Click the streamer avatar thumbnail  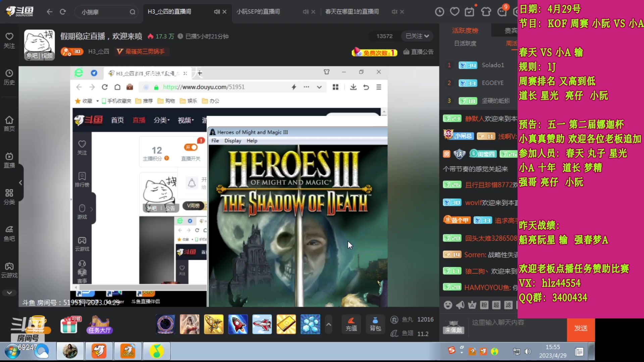(x=39, y=45)
